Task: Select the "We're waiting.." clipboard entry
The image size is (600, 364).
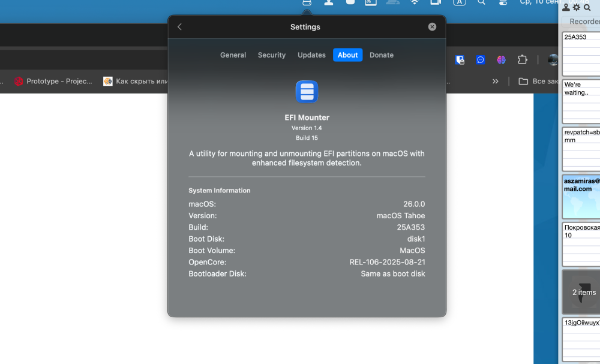Action: pos(581,101)
